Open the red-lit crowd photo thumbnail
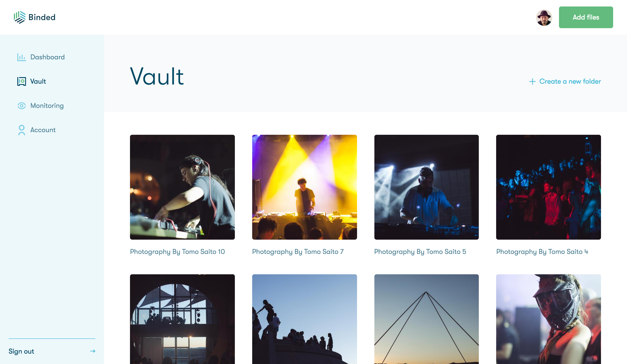The width and height of the screenshot is (627, 364). coord(548,187)
